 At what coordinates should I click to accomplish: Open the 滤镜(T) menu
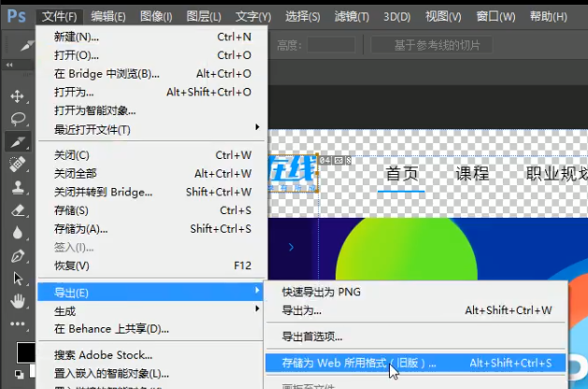coord(351,17)
